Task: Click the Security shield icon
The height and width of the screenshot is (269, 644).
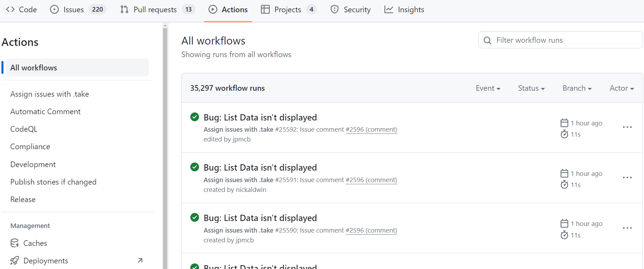Action: click(334, 9)
